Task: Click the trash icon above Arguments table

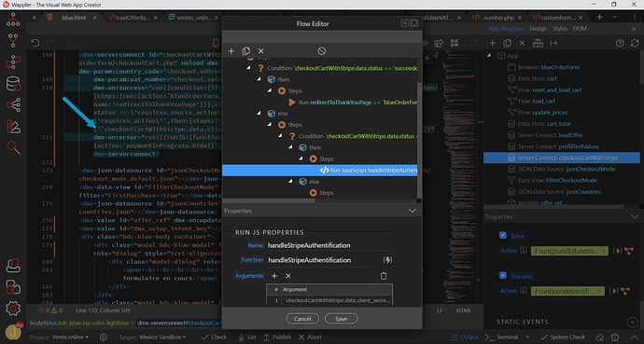Action: (384, 276)
